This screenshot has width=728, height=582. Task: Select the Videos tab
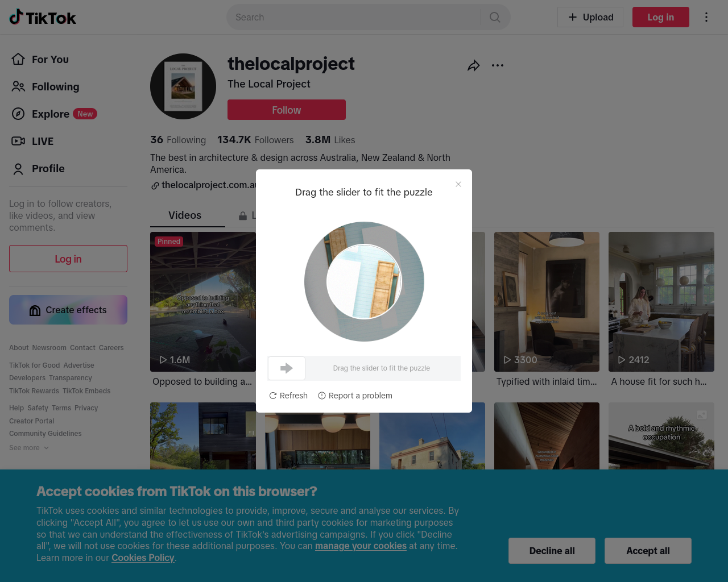click(x=185, y=215)
